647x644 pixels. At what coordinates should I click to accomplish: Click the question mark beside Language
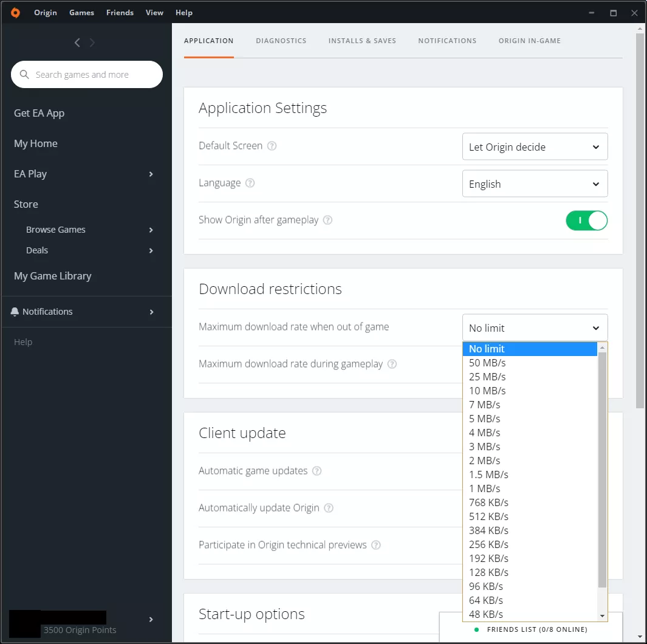250,183
